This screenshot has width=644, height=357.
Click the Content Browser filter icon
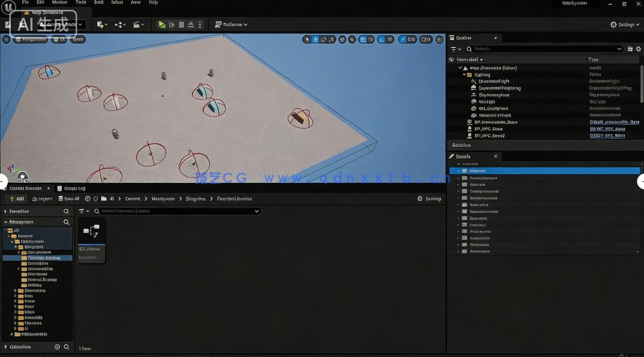[x=82, y=211]
